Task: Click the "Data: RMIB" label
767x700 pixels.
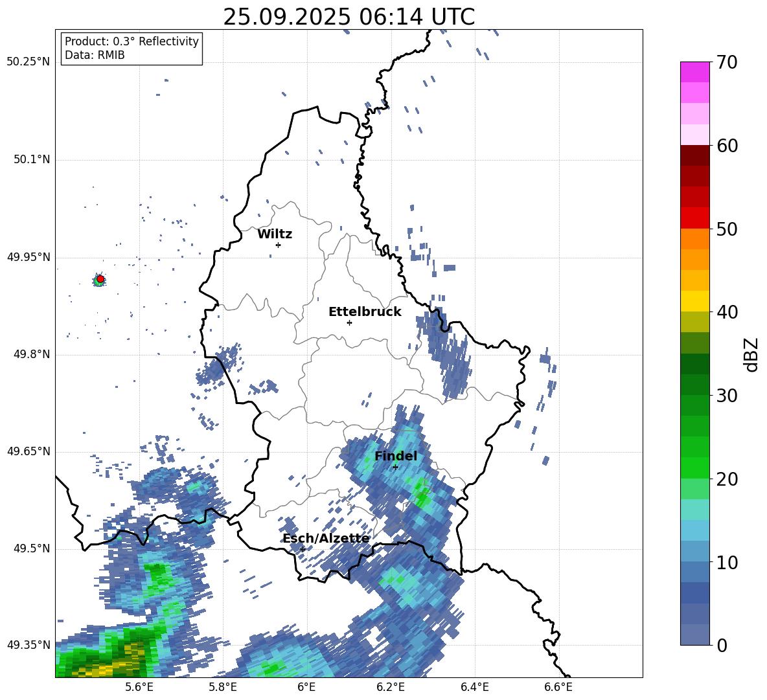Action: 95,55
